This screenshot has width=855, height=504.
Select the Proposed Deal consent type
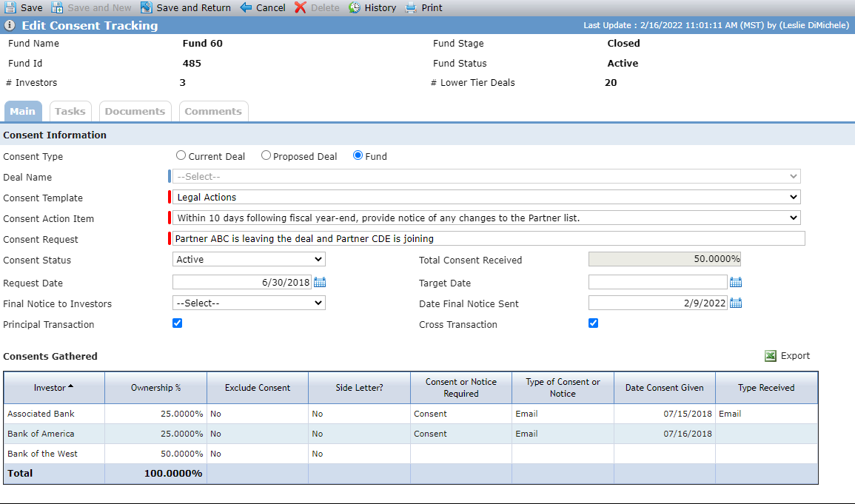pos(266,155)
